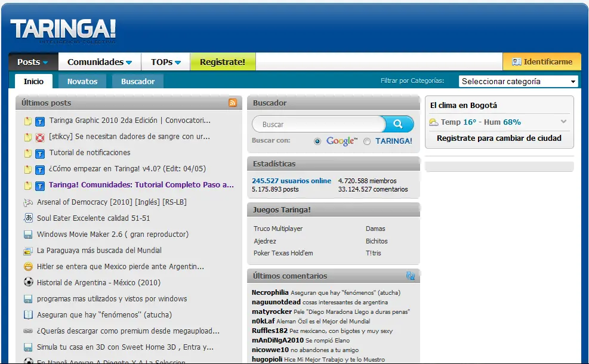
Task: Click username Ruffles182 in comments
Action: tap(270, 331)
